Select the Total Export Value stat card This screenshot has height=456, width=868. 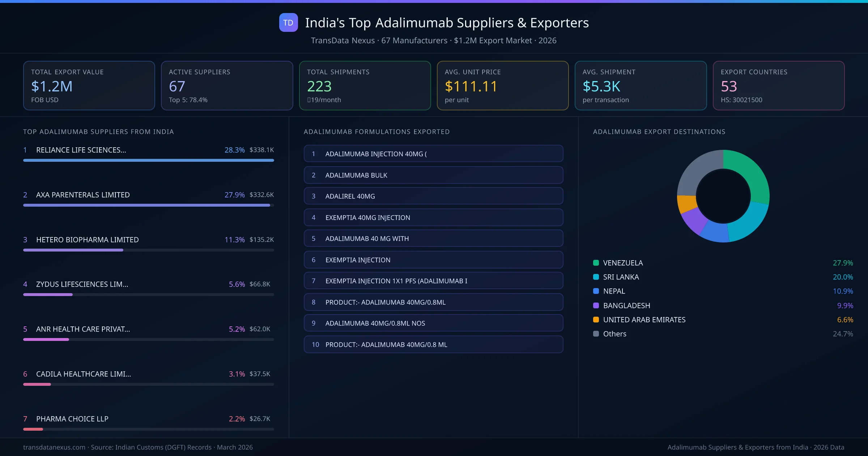[x=89, y=85]
